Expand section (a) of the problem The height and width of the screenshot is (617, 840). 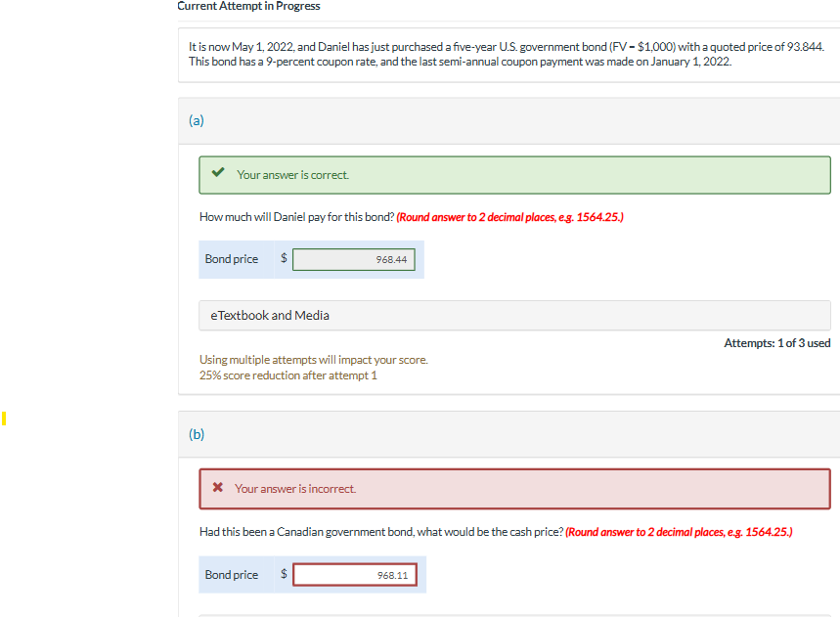click(196, 120)
